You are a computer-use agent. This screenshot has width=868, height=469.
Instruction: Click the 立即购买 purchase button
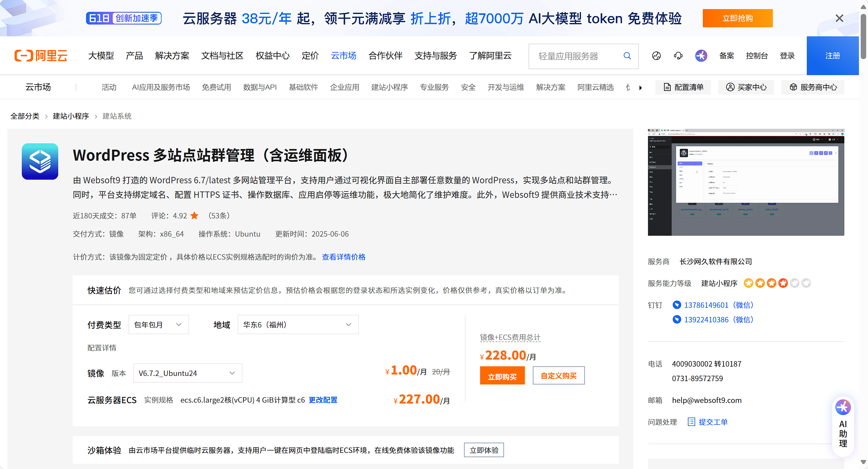(502, 375)
